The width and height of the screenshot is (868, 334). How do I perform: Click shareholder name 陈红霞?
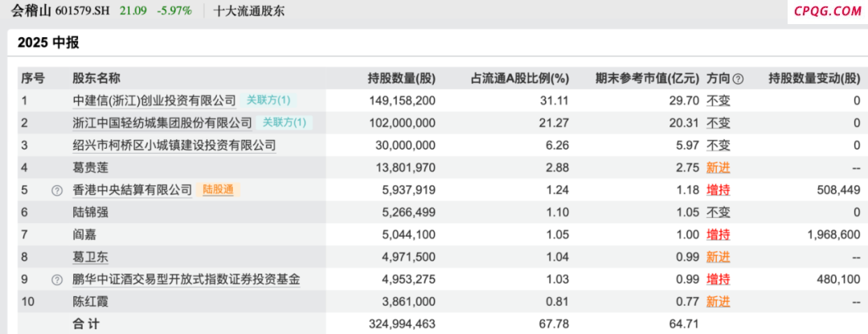[x=90, y=302]
